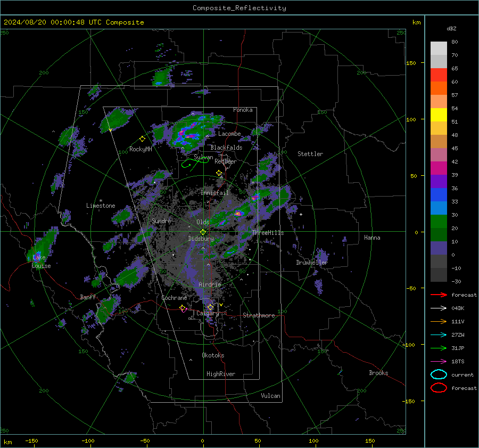Viewport: 479px width, 448px height.
Task: Click the Banff label
Action: point(88,297)
